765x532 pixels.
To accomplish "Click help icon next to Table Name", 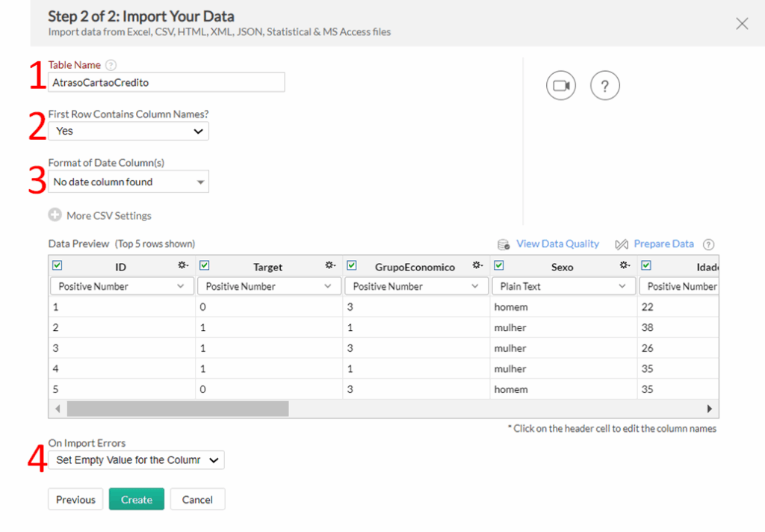I will click(x=111, y=65).
